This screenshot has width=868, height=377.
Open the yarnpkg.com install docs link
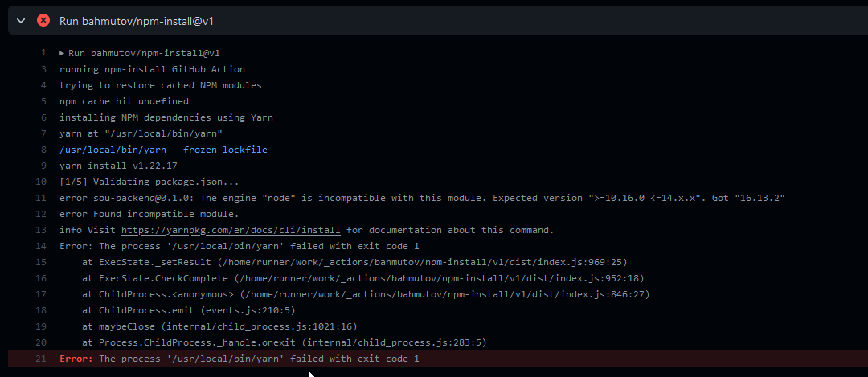[x=231, y=230]
